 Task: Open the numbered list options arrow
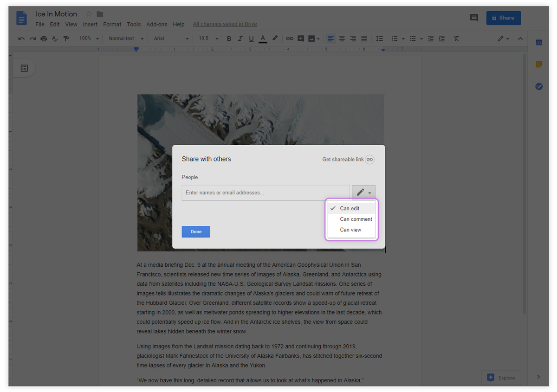point(403,39)
